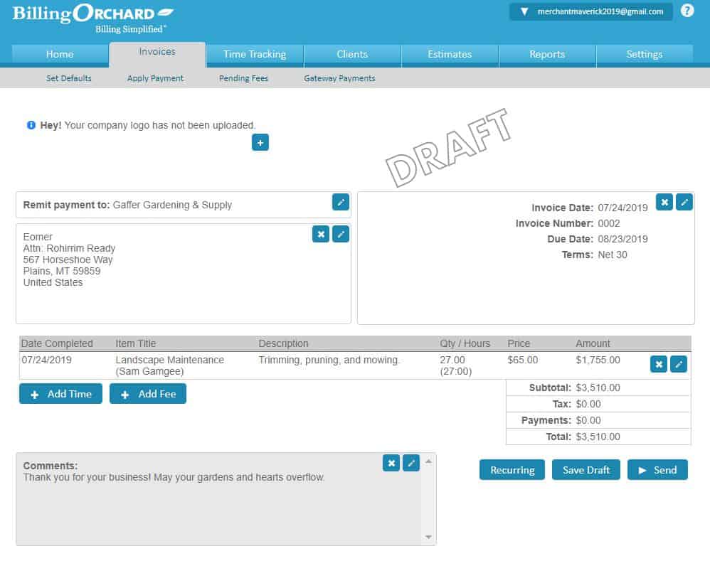This screenshot has width=710, height=588.
Task: Click the Gaffer Gardening & Supply name
Action: coord(172,205)
